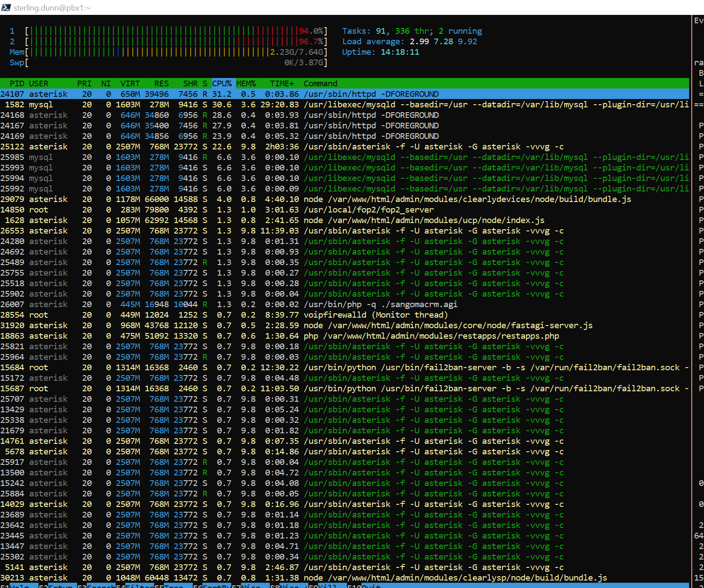Open F6 SortBy in the function bar
The height and width of the screenshot is (588, 704).
[212, 586]
